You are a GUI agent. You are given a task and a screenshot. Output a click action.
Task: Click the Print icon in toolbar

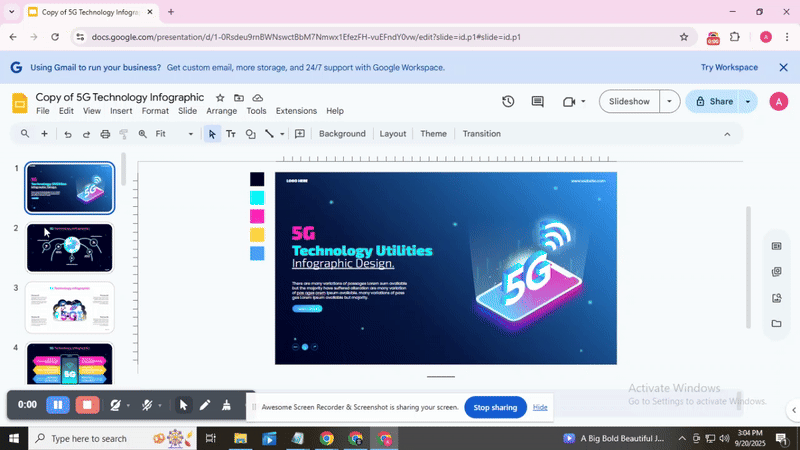click(105, 134)
